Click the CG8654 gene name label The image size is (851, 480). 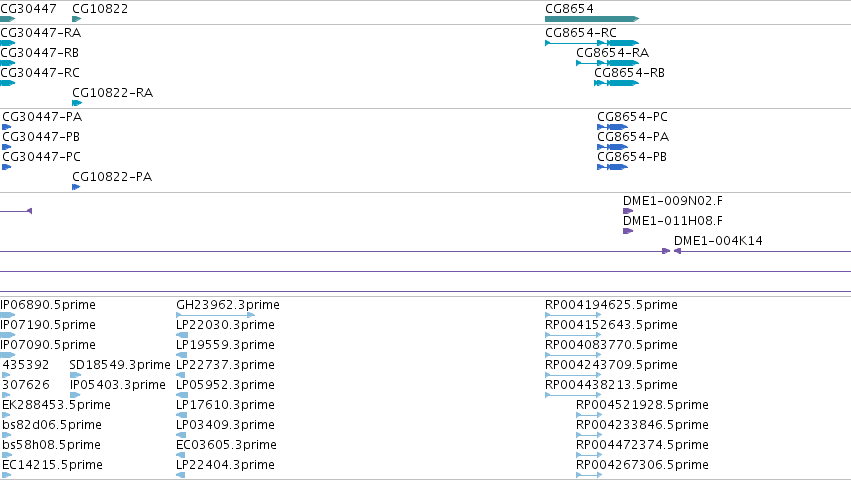(x=569, y=9)
